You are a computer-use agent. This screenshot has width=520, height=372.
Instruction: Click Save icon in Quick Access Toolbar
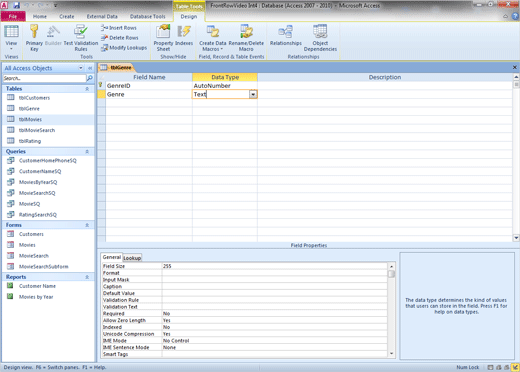[x=17, y=5]
